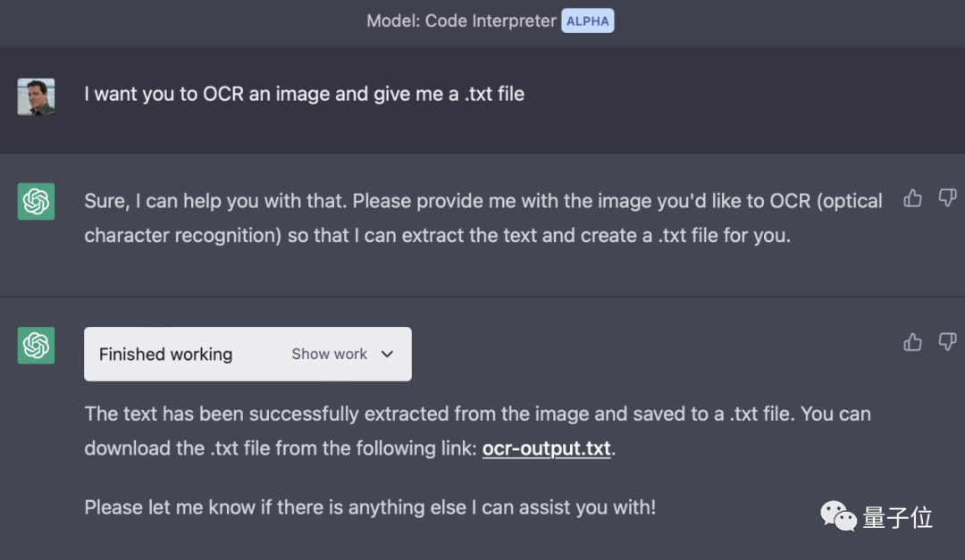This screenshot has height=560, width=965.
Task: Click the thumbs up on the first ChatGPT response
Action: (x=912, y=198)
